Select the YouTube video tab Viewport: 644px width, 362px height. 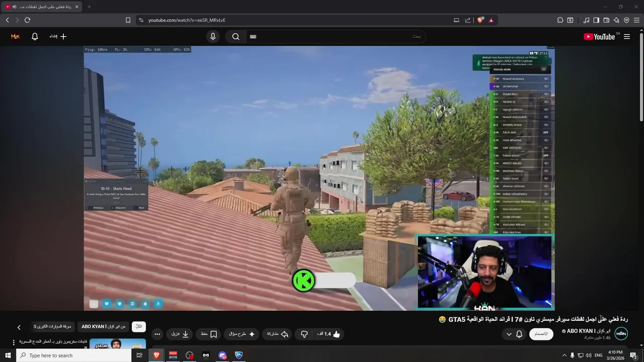(x=41, y=7)
